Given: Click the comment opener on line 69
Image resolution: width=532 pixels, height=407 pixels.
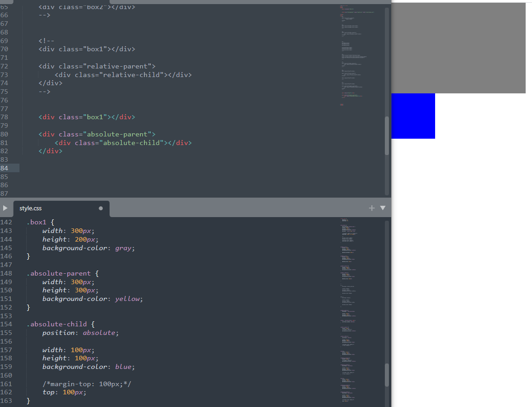Looking at the screenshot, I should pyautogui.click(x=47, y=41).
